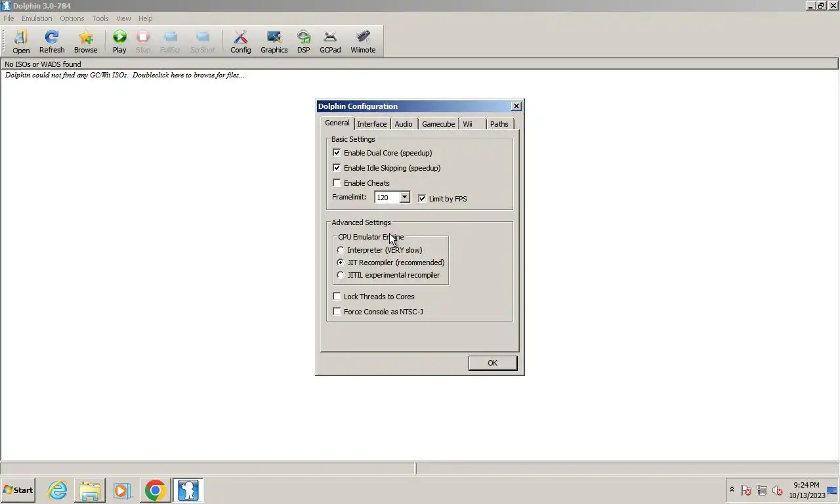This screenshot has height=504, width=840.
Task: Close the Dolphin Configuration dialog
Action: pyautogui.click(x=516, y=106)
